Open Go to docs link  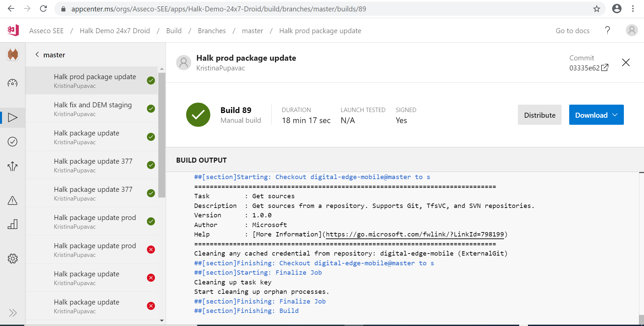pyautogui.click(x=572, y=31)
